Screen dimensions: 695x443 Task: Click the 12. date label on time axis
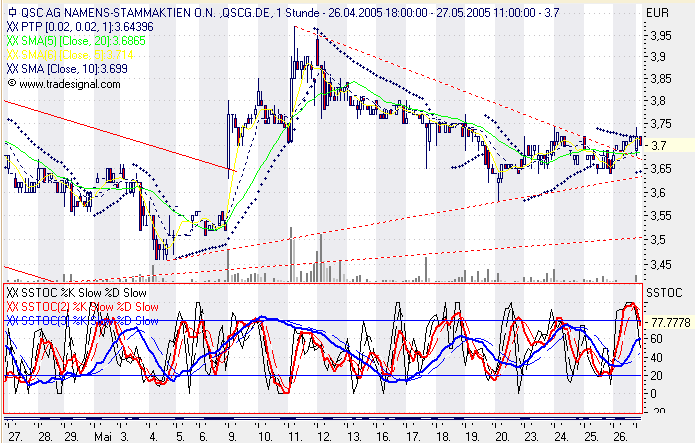(324, 437)
